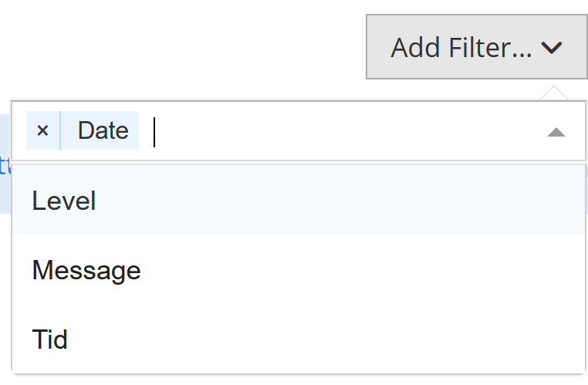Image resolution: width=588 pixels, height=385 pixels.
Task: Click the Add Filter chevron icon
Action: point(552,48)
